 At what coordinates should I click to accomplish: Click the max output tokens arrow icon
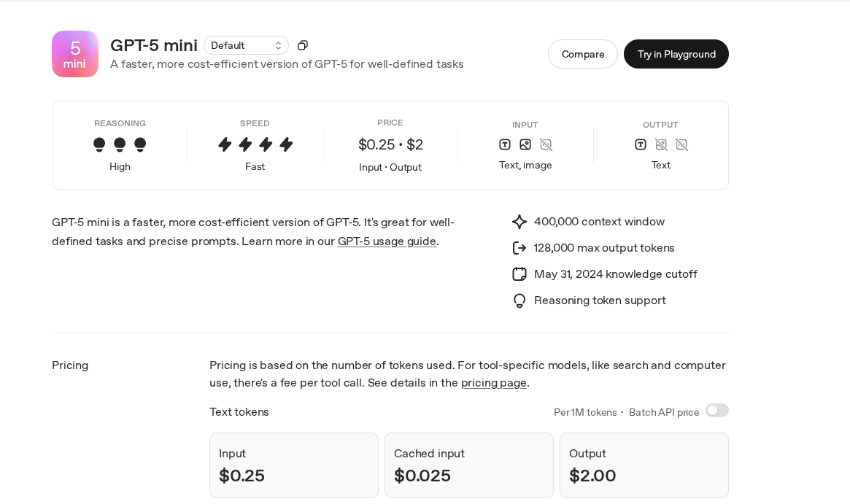519,248
